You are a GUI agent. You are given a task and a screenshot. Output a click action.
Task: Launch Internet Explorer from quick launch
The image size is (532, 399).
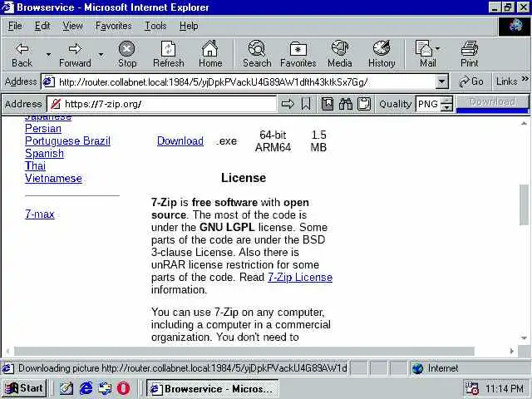[x=86, y=388]
